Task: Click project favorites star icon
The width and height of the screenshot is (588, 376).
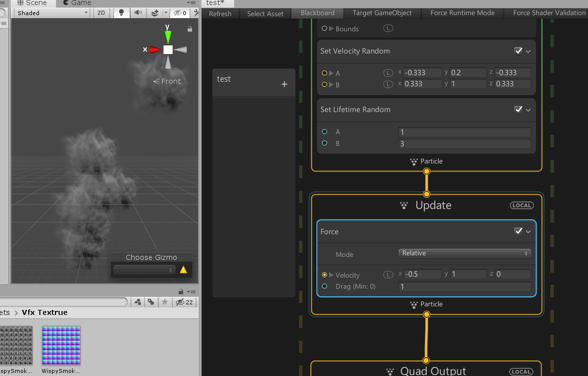Action: pos(165,302)
